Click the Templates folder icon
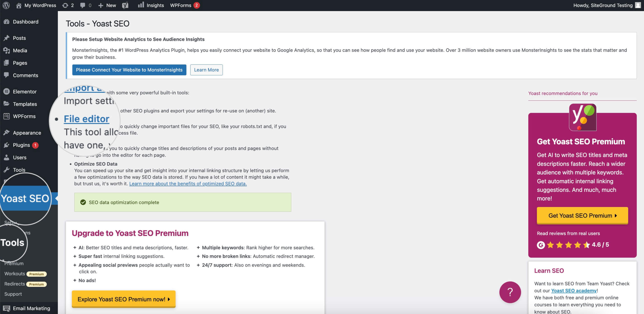The image size is (644, 314). point(7,104)
